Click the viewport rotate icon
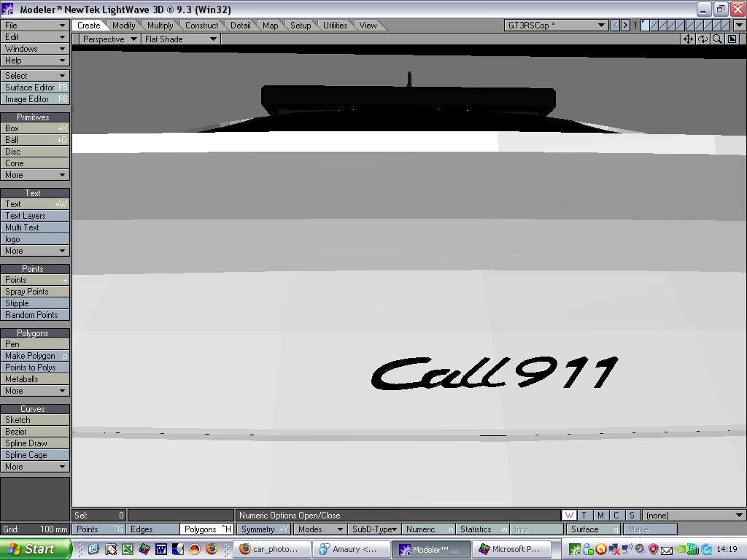The image size is (747, 560). (703, 39)
